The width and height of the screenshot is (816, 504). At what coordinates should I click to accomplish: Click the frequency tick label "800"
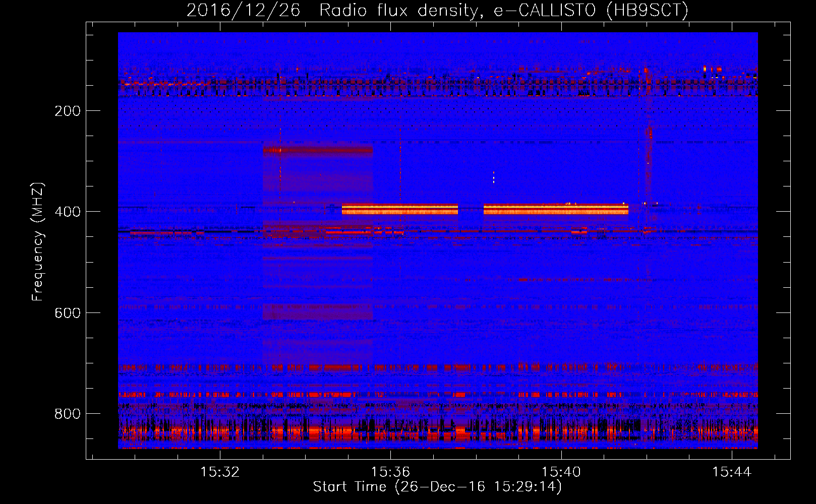(x=68, y=414)
